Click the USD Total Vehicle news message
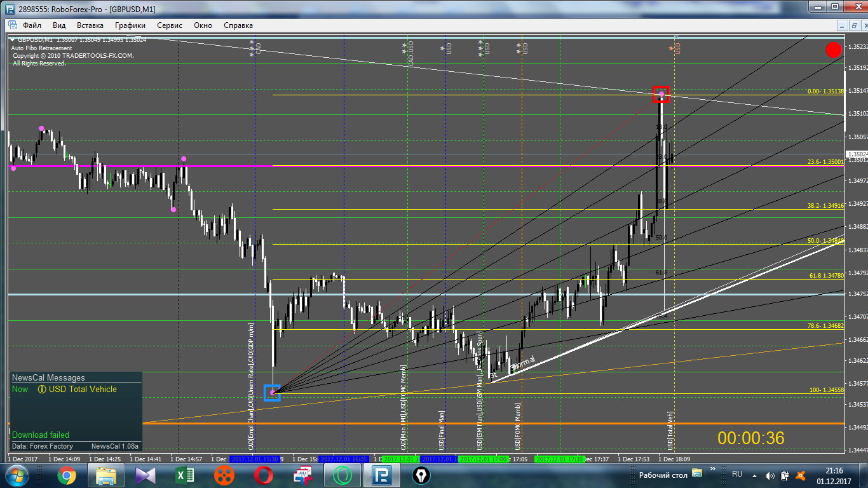 click(83, 389)
